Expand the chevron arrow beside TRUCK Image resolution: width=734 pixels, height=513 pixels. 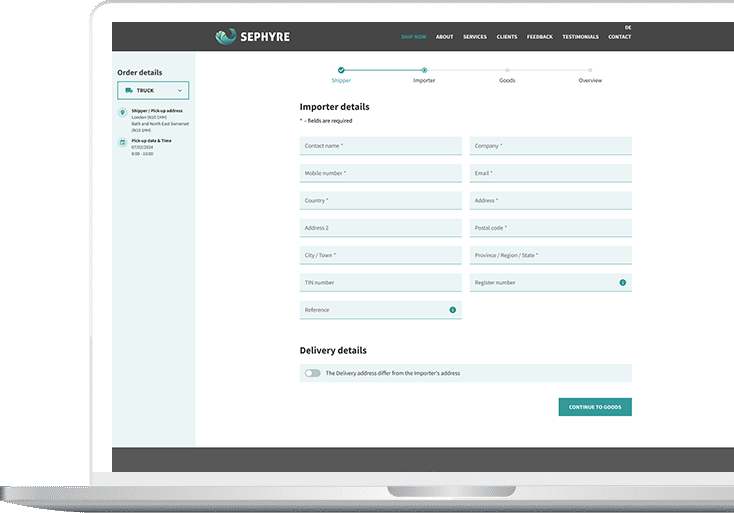tap(180, 90)
